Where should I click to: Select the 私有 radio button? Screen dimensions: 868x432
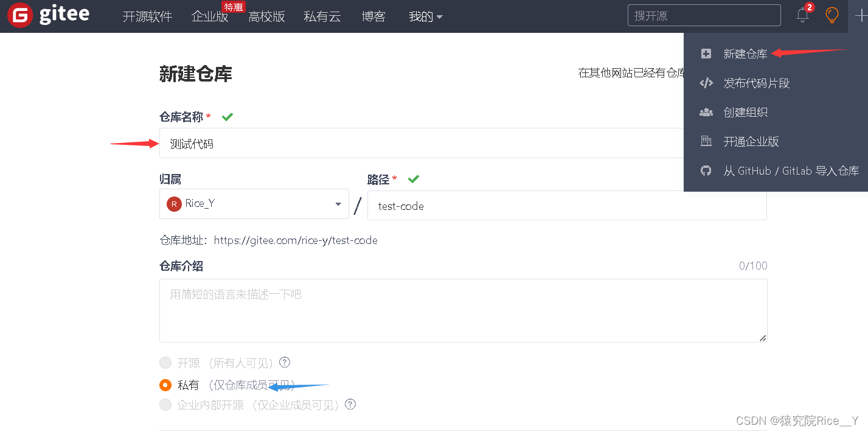[x=165, y=385]
